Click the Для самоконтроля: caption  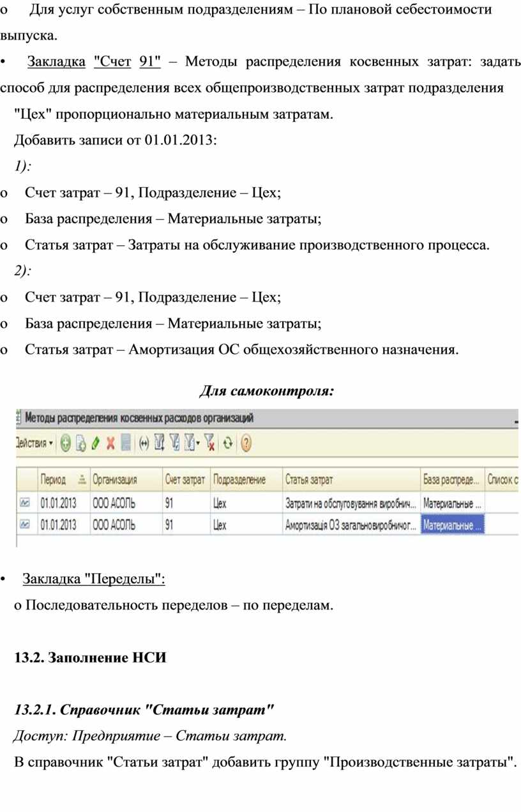pos(267,390)
